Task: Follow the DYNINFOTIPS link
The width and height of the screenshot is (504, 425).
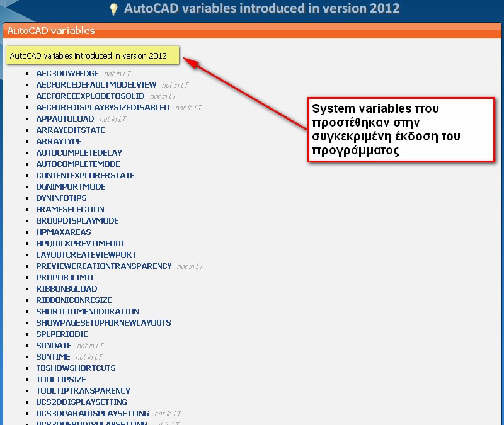Action: [61, 198]
